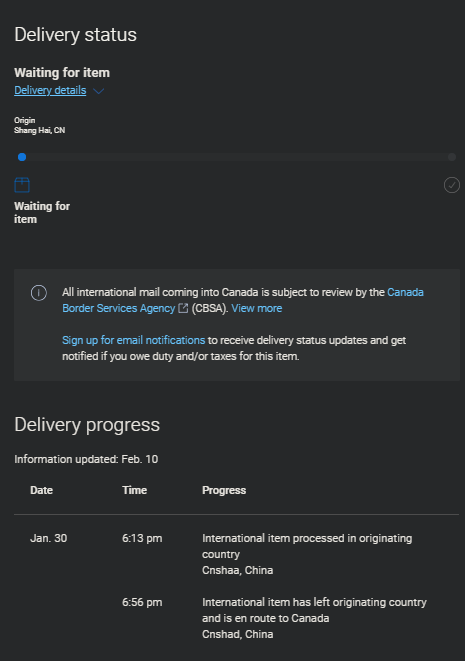Click the blue origin progress dot
The image size is (465, 661).
(22, 157)
